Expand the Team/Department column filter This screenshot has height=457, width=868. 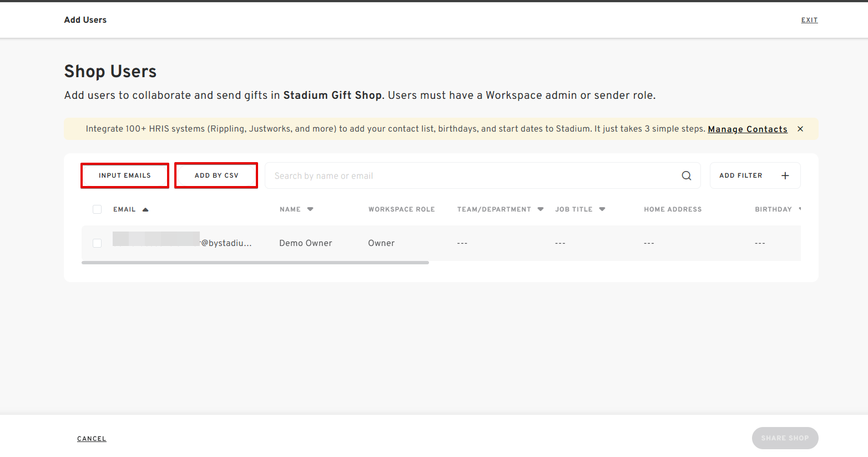540,209
